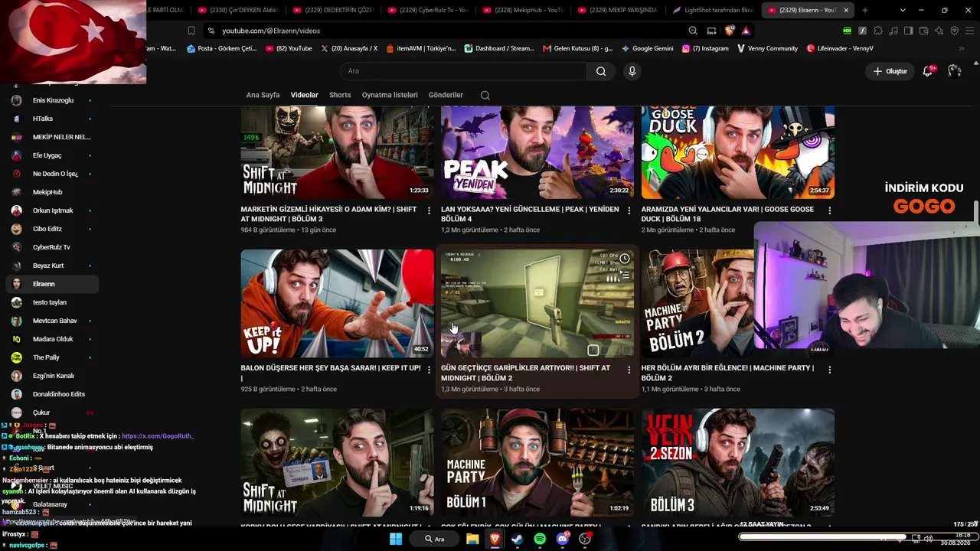Open more options for Shift at Midnight Bölüm 2
The width and height of the screenshot is (980, 551).
click(x=629, y=370)
